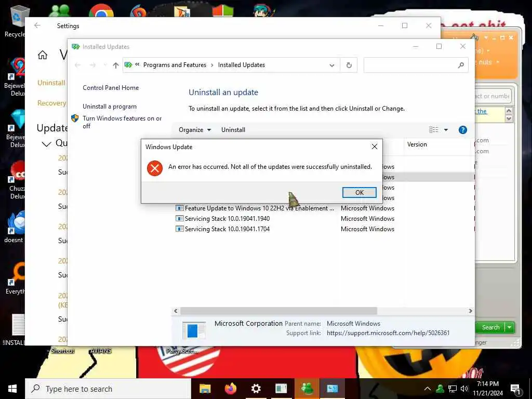Screen dimensions: 532x399
Task: Show hidden system tray icons
Action: pyautogui.click(x=428, y=389)
